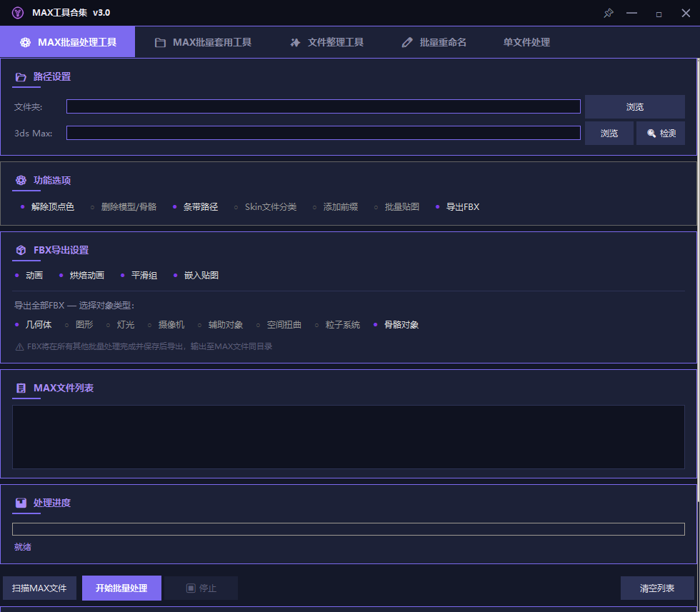This screenshot has height=612, width=700.
Task: Click the 就绪 status text
Action: tap(22, 547)
